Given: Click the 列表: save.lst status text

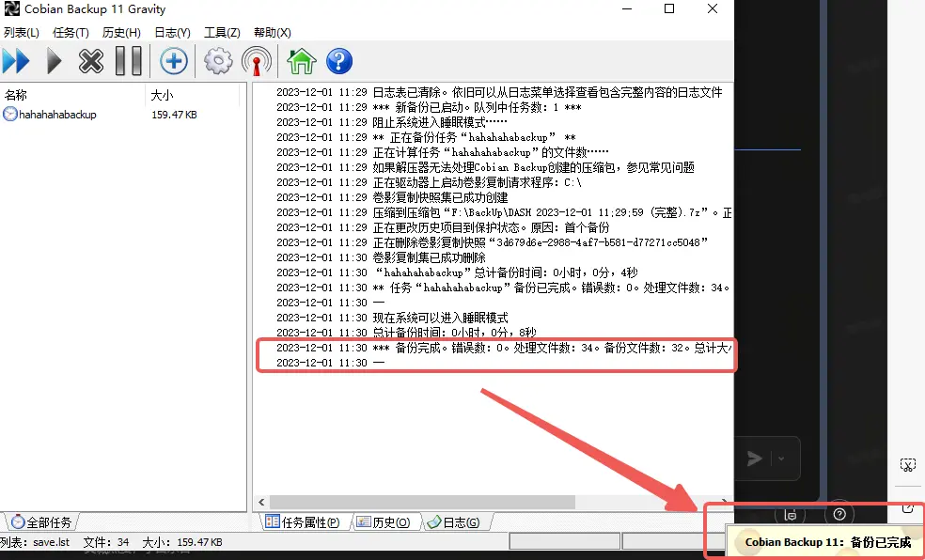Looking at the screenshot, I should point(35,542).
